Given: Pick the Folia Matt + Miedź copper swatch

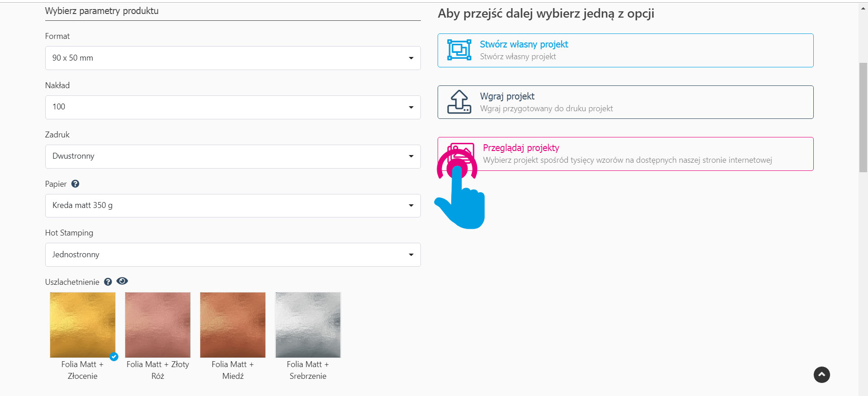Looking at the screenshot, I should (233, 325).
